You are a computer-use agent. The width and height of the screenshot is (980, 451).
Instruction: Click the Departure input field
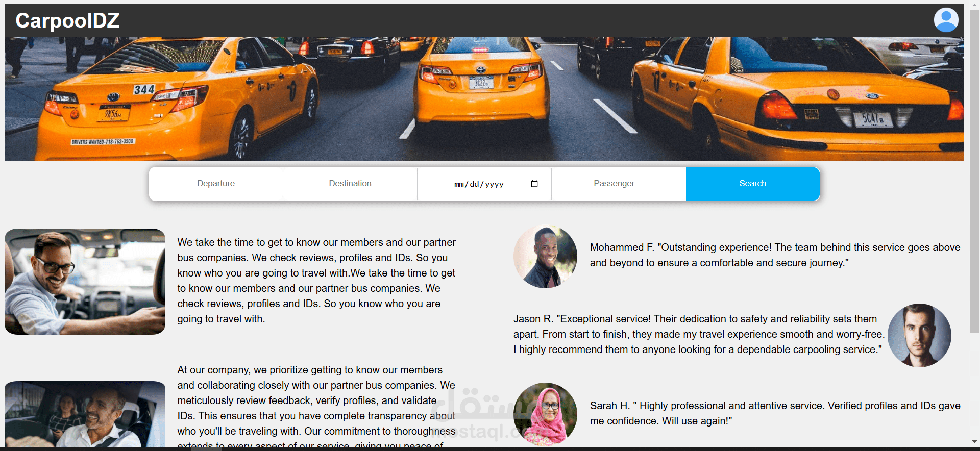point(216,184)
